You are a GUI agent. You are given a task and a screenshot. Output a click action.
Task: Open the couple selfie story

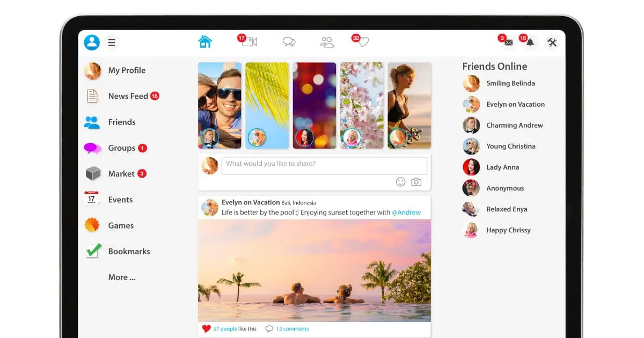[x=219, y=106]
